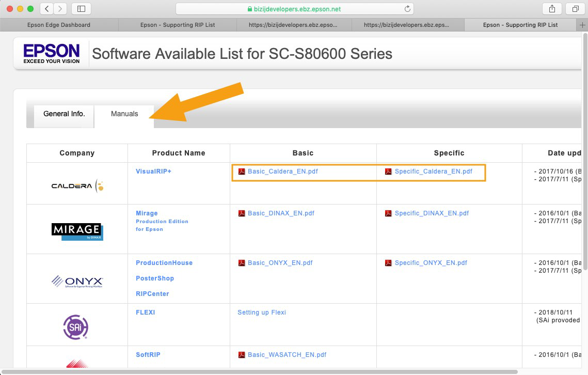This screenshot has height=375, width=588.
Task: Click the SAi purple logo
Action: [75, 327]
